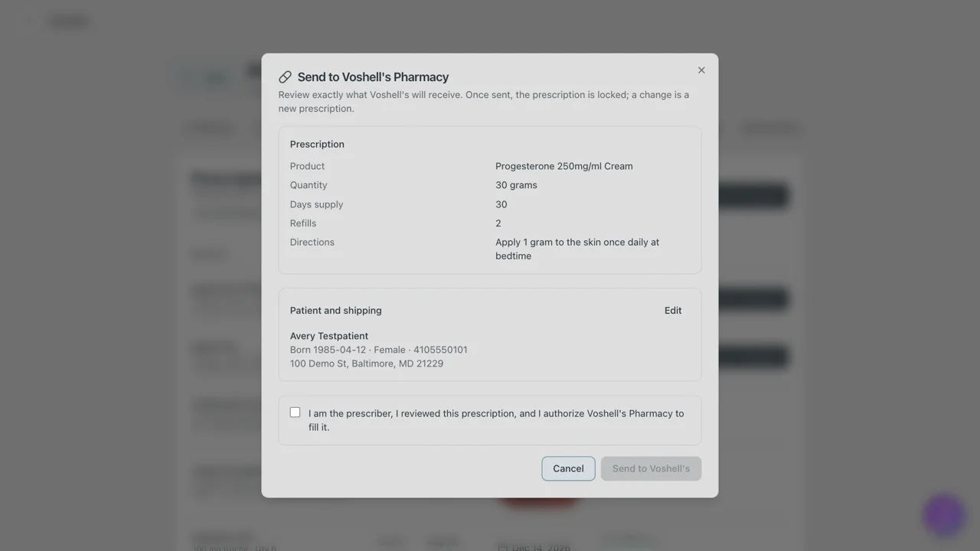Click the 'Patient and shipping' heading
This screenshot has width=980, height=551.
point(336,311)
